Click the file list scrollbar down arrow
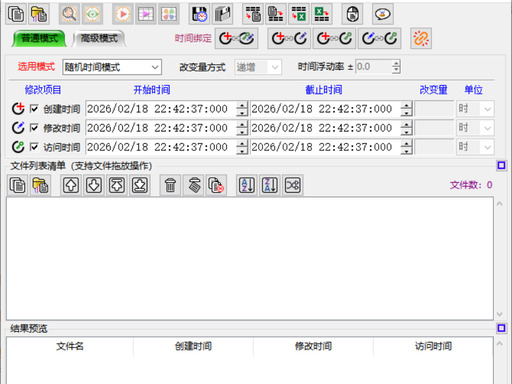 (499, 314)
